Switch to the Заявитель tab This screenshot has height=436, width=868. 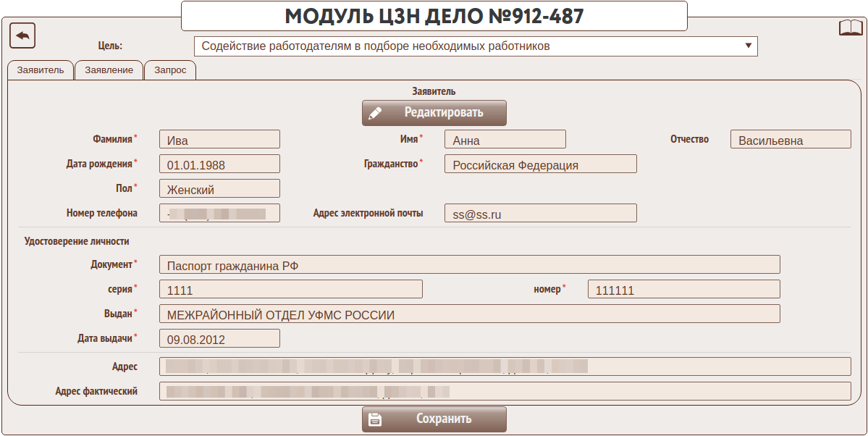(41, 70)
